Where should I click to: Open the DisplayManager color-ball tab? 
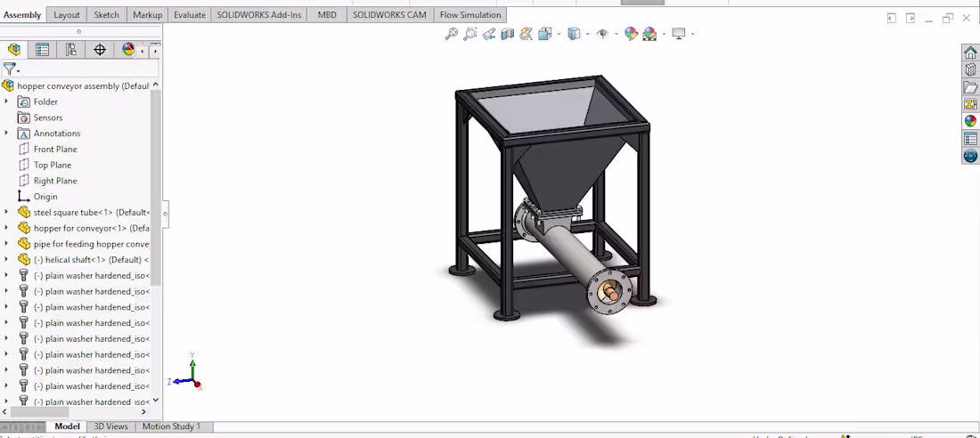(128, 50)
